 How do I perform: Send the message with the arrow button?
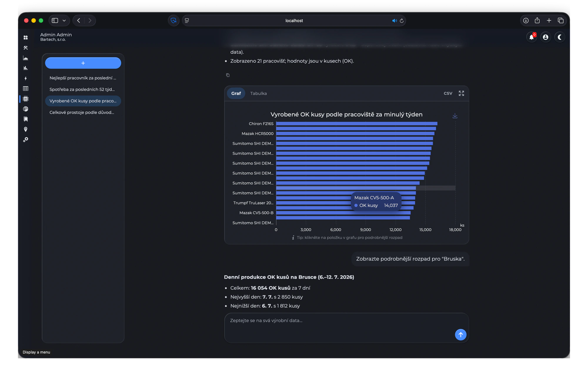tap(461, 334)
